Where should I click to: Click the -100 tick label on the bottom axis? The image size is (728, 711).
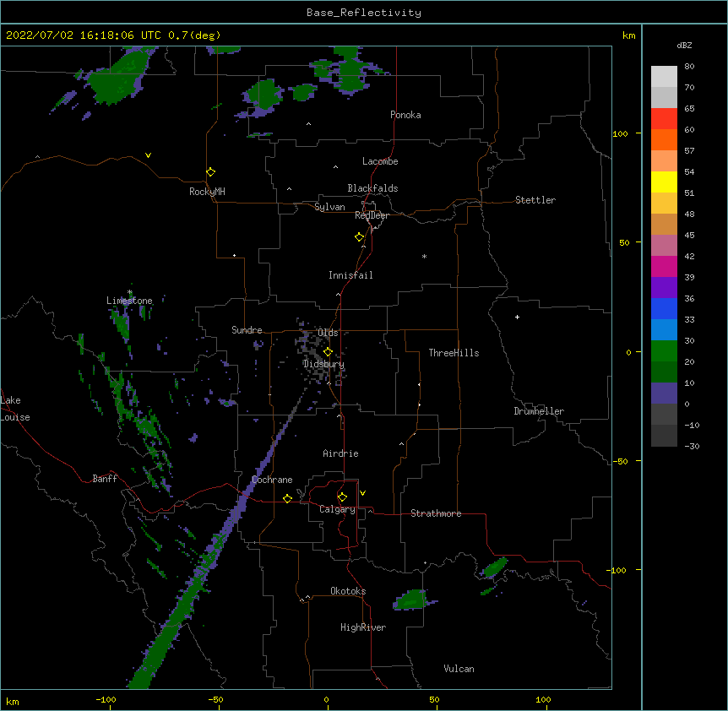click(106, 699)
